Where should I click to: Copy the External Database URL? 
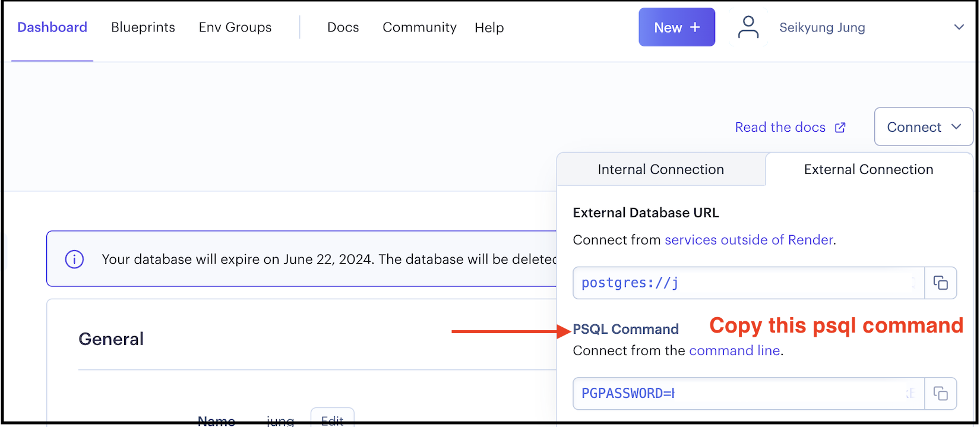[x=940, y=283]
